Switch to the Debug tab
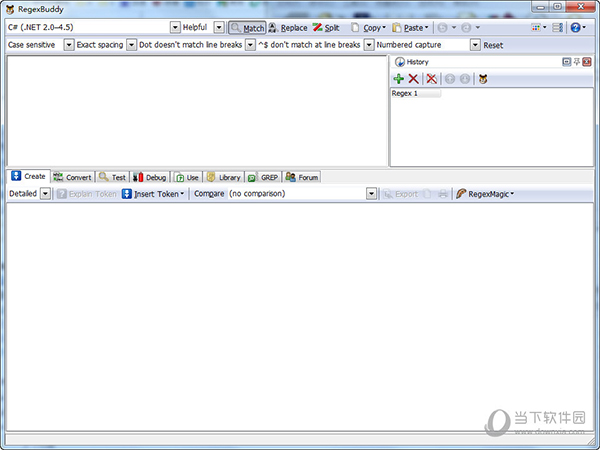Viewport: 600px width, 450px height. click(150, 177)
